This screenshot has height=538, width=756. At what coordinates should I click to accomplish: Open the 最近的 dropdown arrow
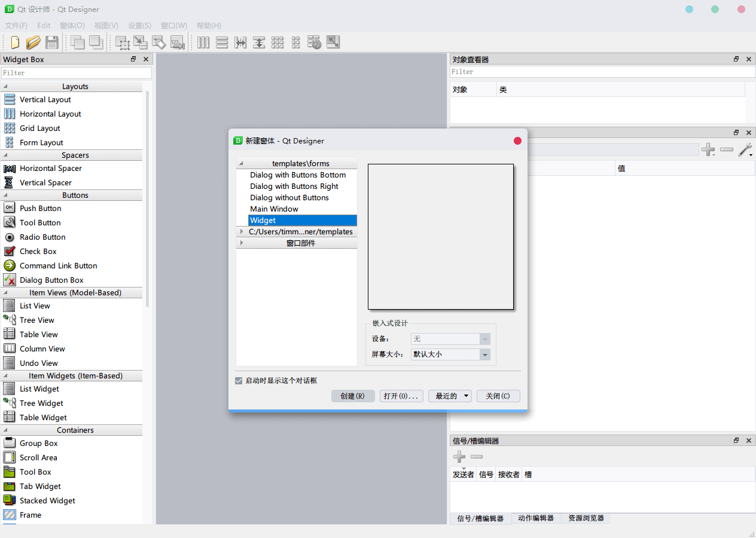click(466, 396)
